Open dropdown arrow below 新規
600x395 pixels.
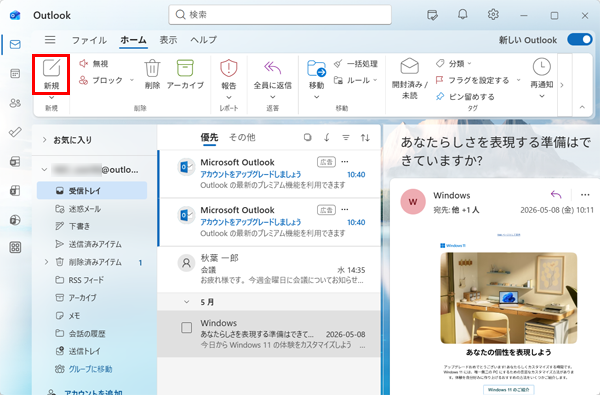click(x=51, y=98)
